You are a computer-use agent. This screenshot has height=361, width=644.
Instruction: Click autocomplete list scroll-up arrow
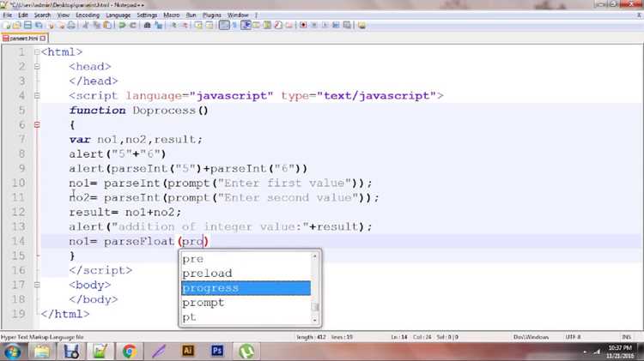point(315,256)
